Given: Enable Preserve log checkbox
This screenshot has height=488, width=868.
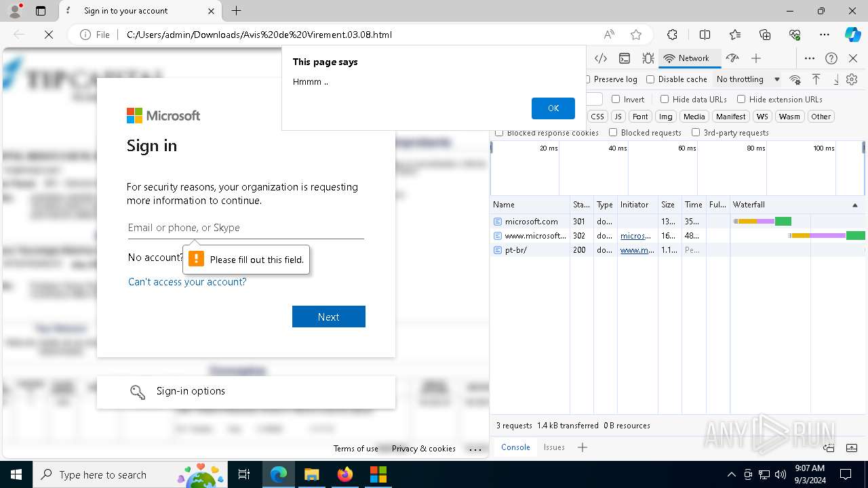Looking at the screenshot, I should click(588, 79).
